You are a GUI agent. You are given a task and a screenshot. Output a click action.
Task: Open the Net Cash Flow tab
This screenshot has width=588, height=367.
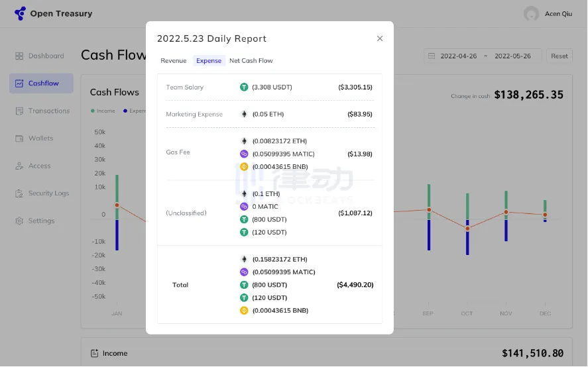click(251, 61)
